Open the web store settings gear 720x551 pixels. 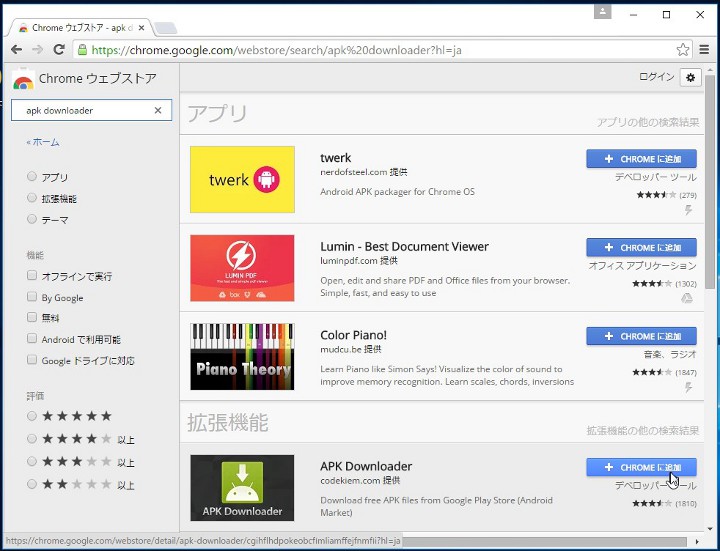point(690,78)
